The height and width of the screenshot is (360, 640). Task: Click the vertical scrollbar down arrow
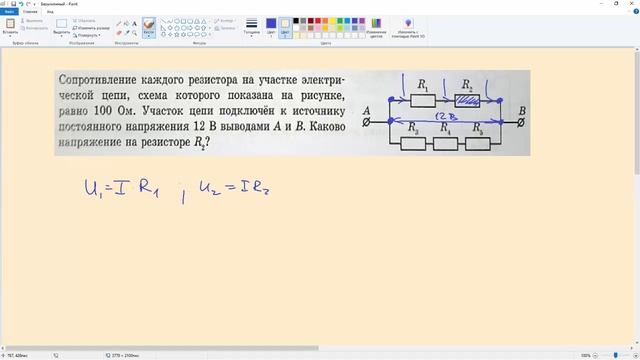(637, 343)
